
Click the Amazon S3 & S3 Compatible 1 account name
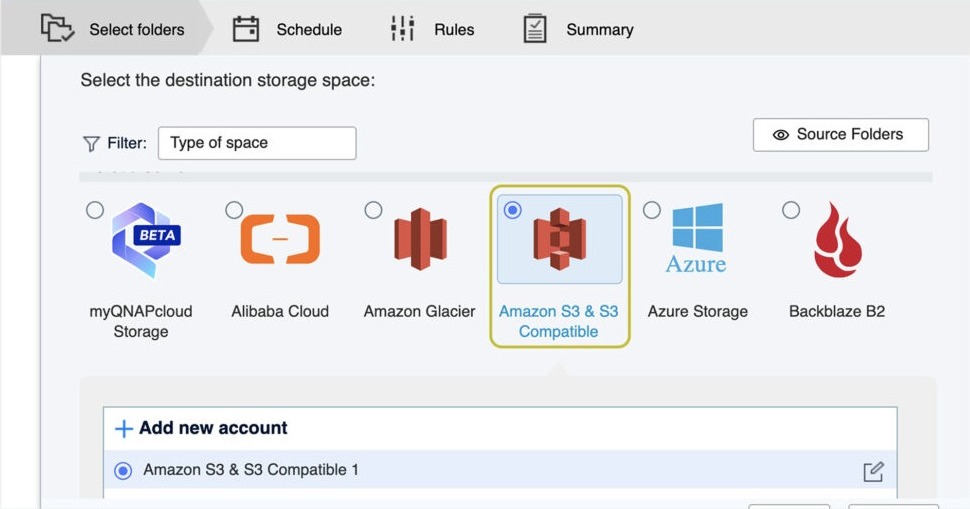click(x=251, y=469)
